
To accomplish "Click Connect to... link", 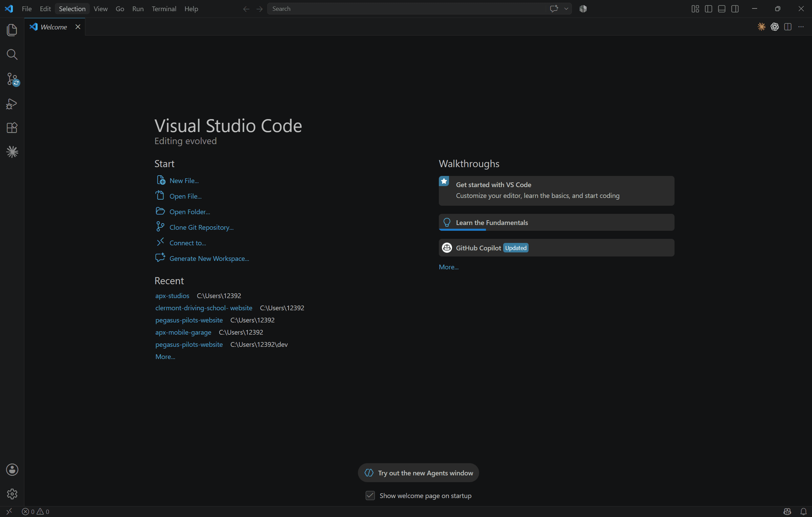I will 188,243.
